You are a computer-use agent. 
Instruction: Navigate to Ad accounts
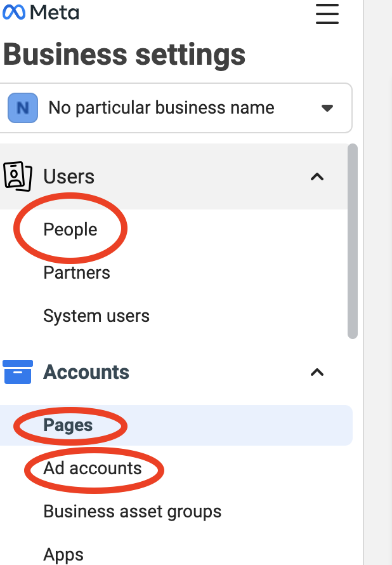click(92, 469)
